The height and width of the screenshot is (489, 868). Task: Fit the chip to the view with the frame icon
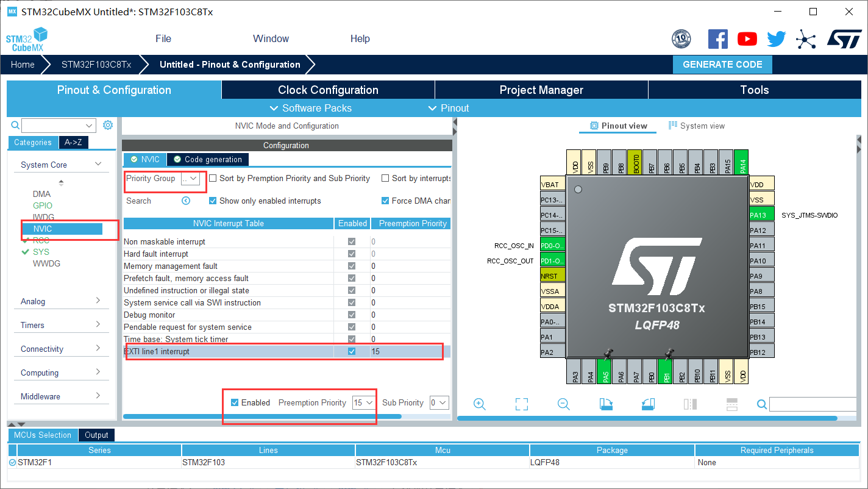click(521, 404)
